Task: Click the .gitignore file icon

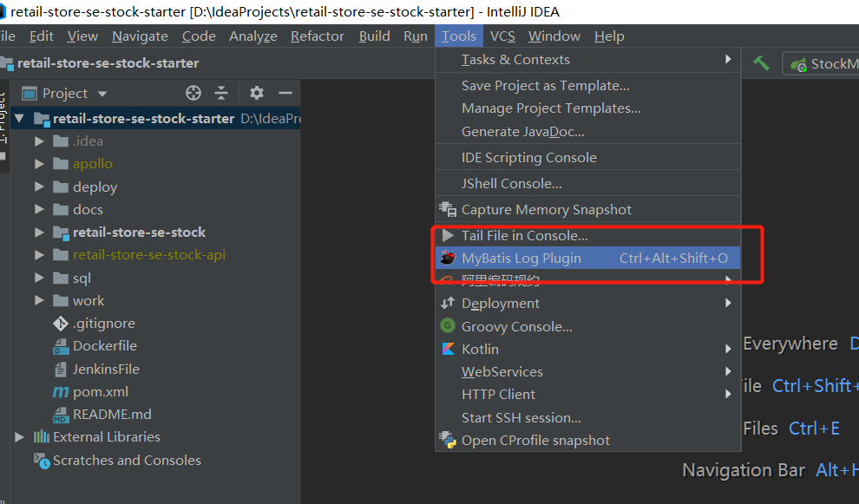Action: coord(60,324)
